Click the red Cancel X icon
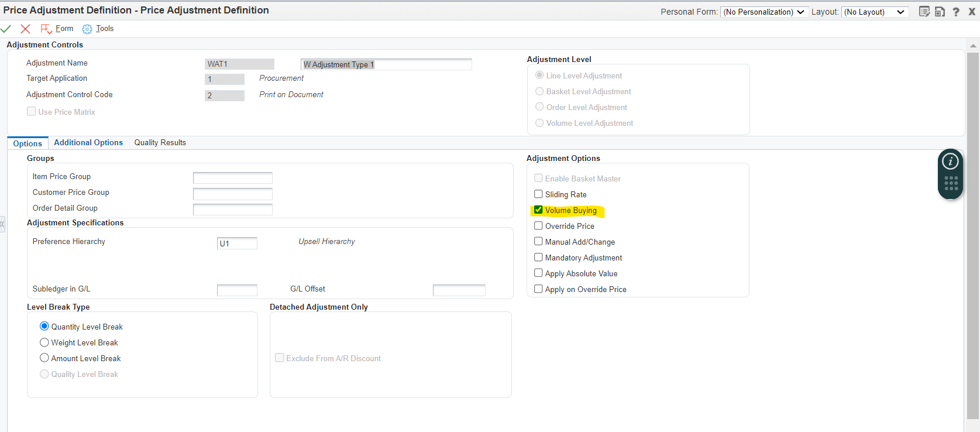 (x=25, y=29)
